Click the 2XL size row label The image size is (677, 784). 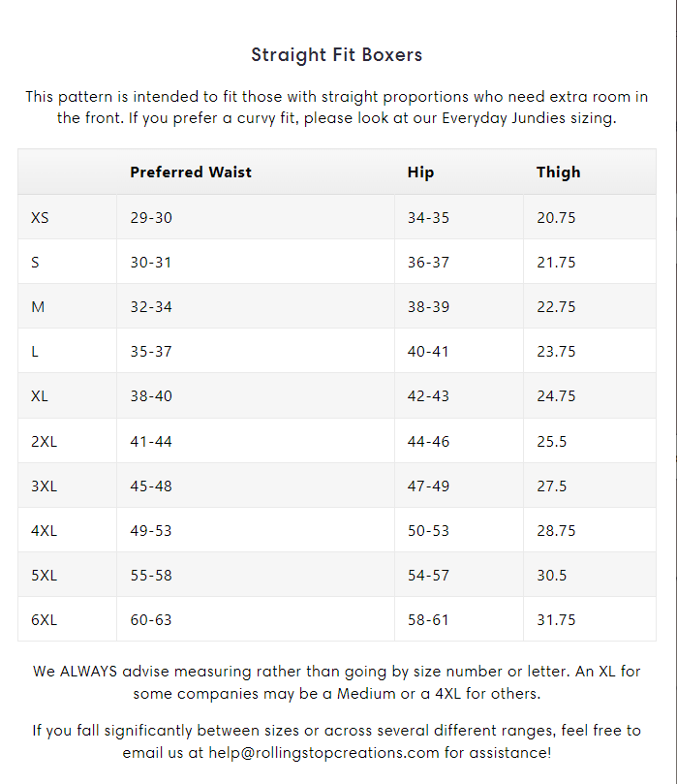click(44, 442)
